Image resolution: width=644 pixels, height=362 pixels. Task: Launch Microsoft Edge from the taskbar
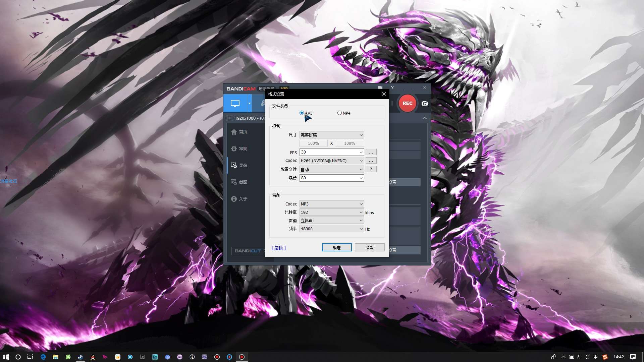pos(43,357)
